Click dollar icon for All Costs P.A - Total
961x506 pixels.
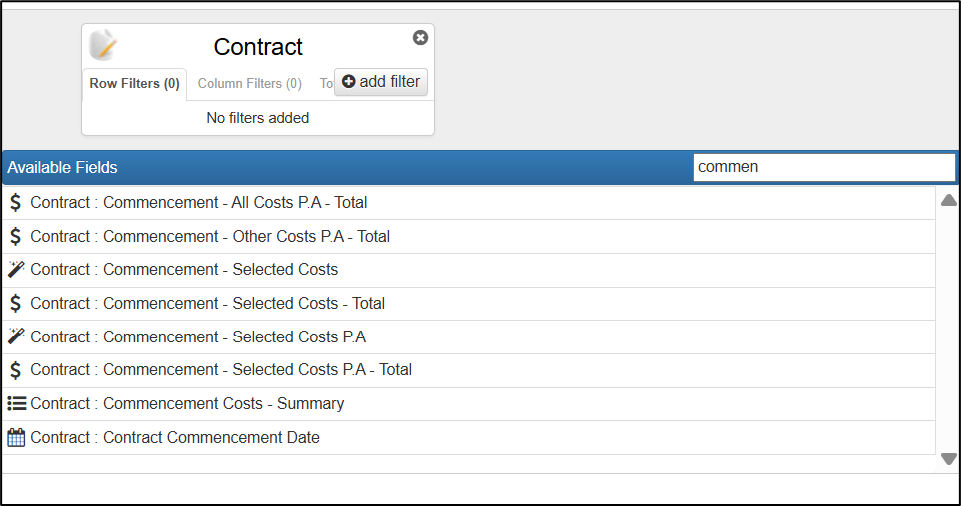point(16,203)
